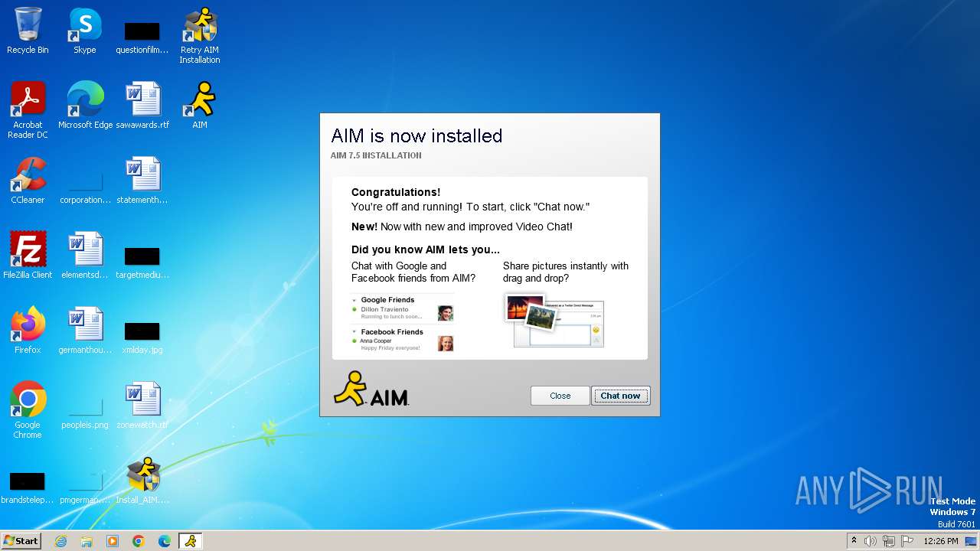980x551 pixels.
Task: Open the volume speaker tray icon
Action: click(871, 541)
